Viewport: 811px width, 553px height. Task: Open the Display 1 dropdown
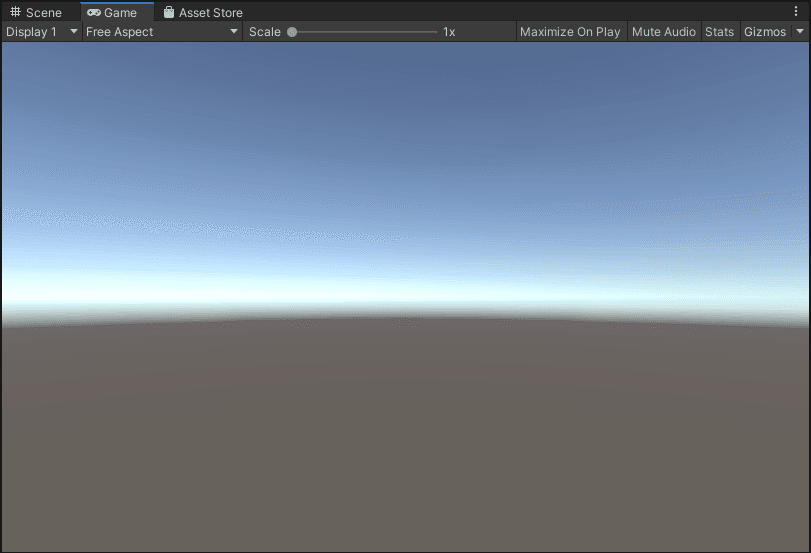coord(41,32)
